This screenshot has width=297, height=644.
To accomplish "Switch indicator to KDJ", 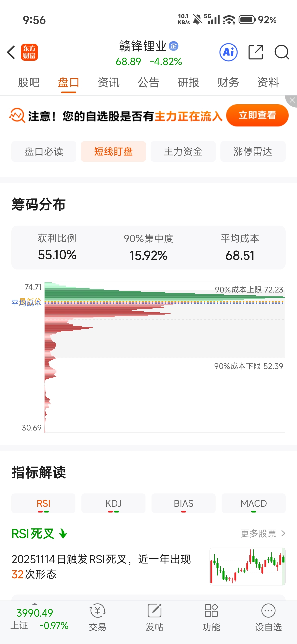I will [113, 503].
